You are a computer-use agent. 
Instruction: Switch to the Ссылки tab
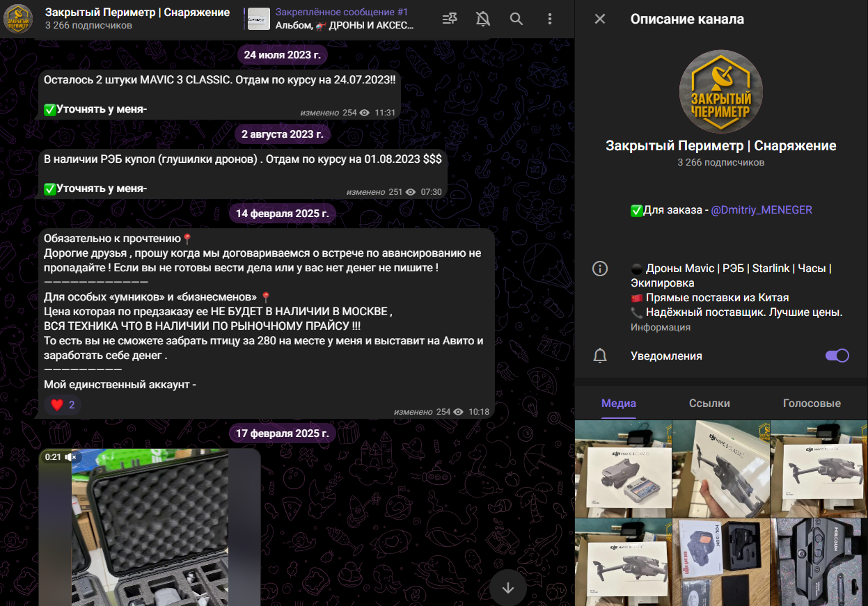pos(709,404)
